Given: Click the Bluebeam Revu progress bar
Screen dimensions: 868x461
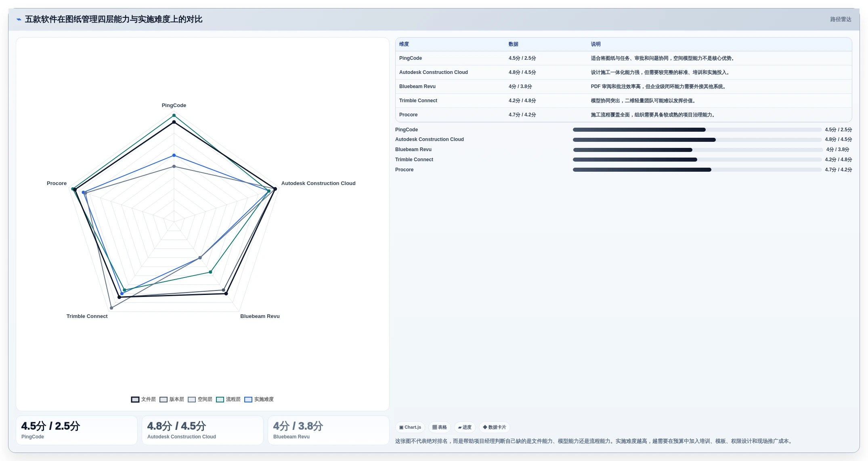Looking at the screenshot, I should 697,150.
